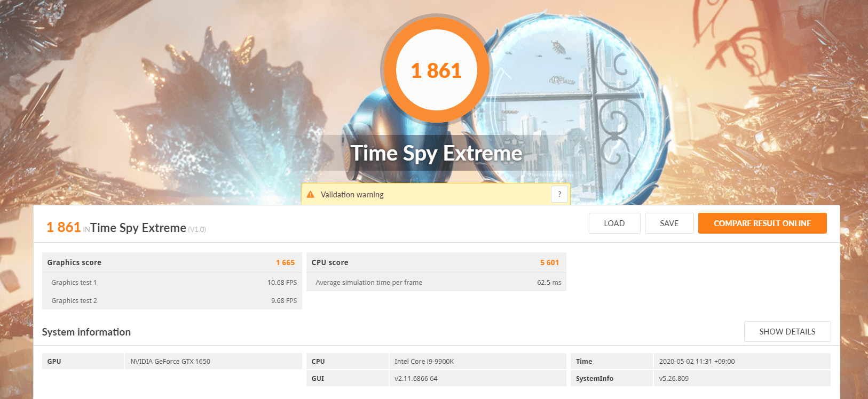This screenshot has height=399, width=868.
Task: Click NVIDIA GeForce GTX 1650 value
Action: [170, 362]
